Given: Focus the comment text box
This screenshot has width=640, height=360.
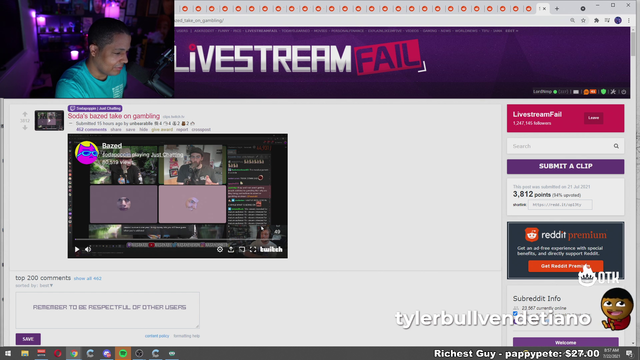Looking at the screenshot, I should 107,310.
